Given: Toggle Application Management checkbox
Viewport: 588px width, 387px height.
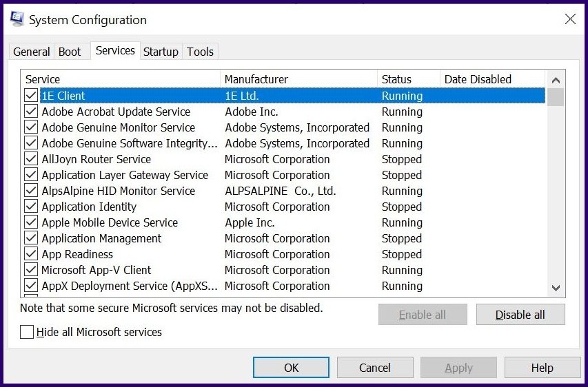Looking at the screenshot, I should point(31,238).
